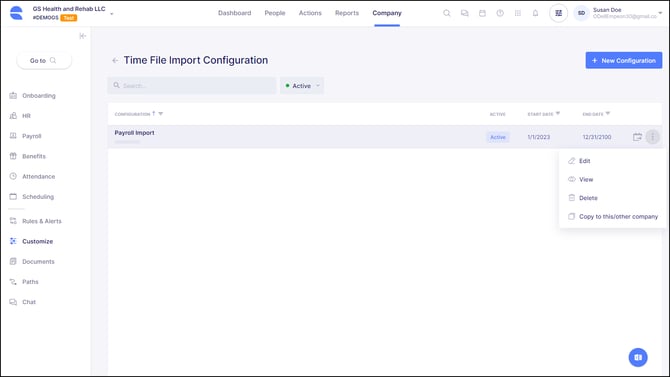Click the circular settings sliders icon
The width and height of the screenshot is (670, 377).
pyautogui.click(x=558, y=13)
